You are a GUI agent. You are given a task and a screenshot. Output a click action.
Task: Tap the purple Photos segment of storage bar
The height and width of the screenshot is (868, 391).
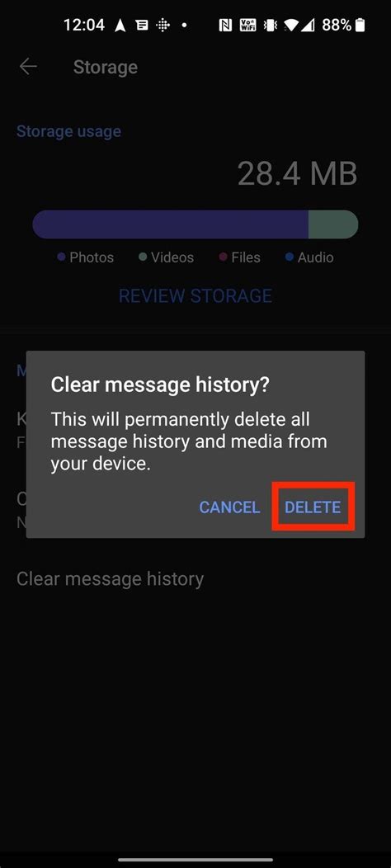coord(171,224)
